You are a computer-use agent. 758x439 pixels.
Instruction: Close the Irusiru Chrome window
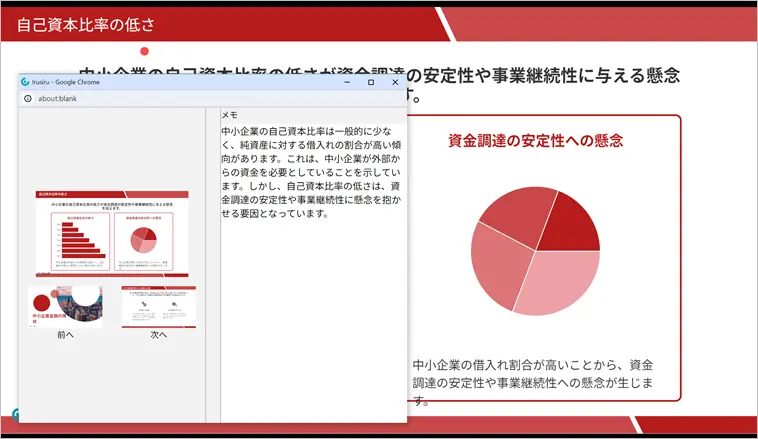click(395, 82)
